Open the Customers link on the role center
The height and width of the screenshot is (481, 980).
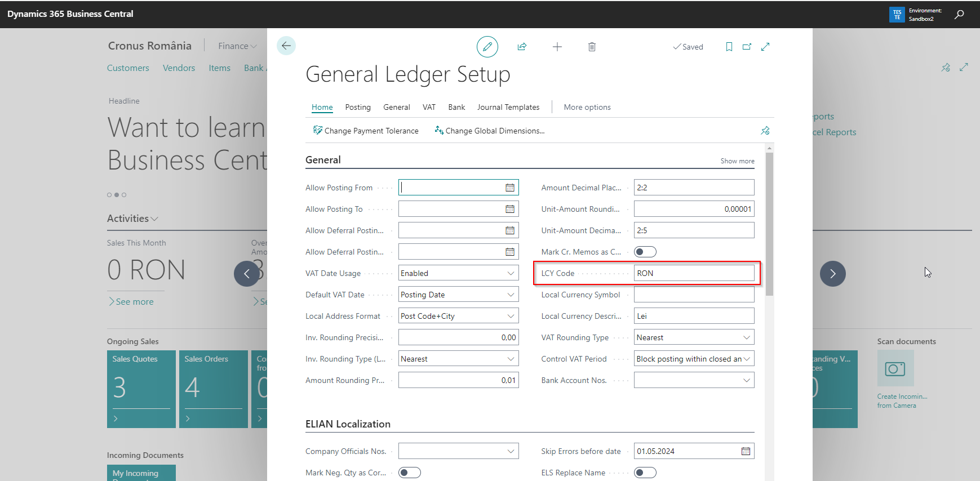128,68
